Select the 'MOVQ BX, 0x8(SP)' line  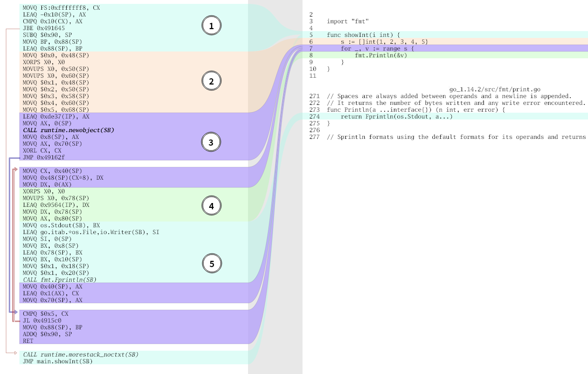pos(52,246)
